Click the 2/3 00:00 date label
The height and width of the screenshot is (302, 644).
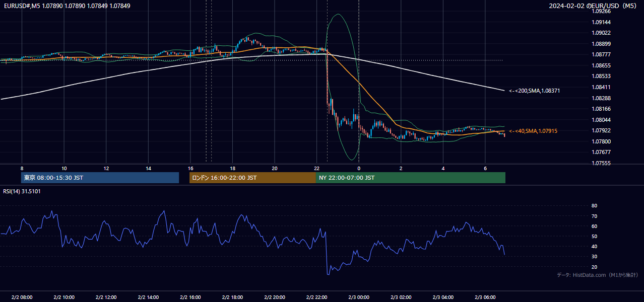tap(359, 297)
